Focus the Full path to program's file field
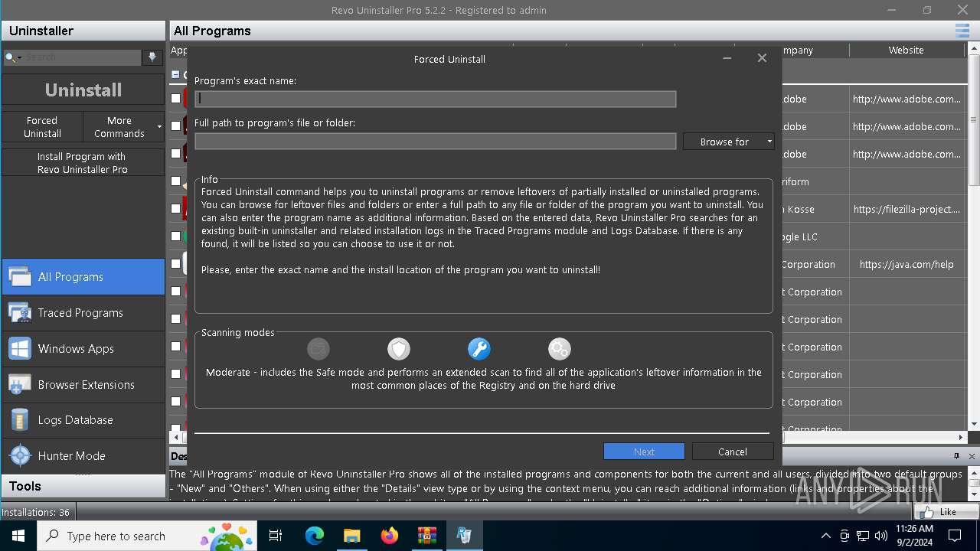 [x=435, y=141]
